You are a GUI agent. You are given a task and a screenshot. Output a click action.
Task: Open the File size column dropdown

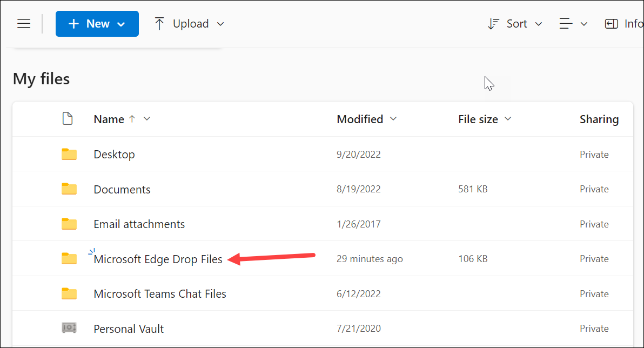tap(507, 119)
